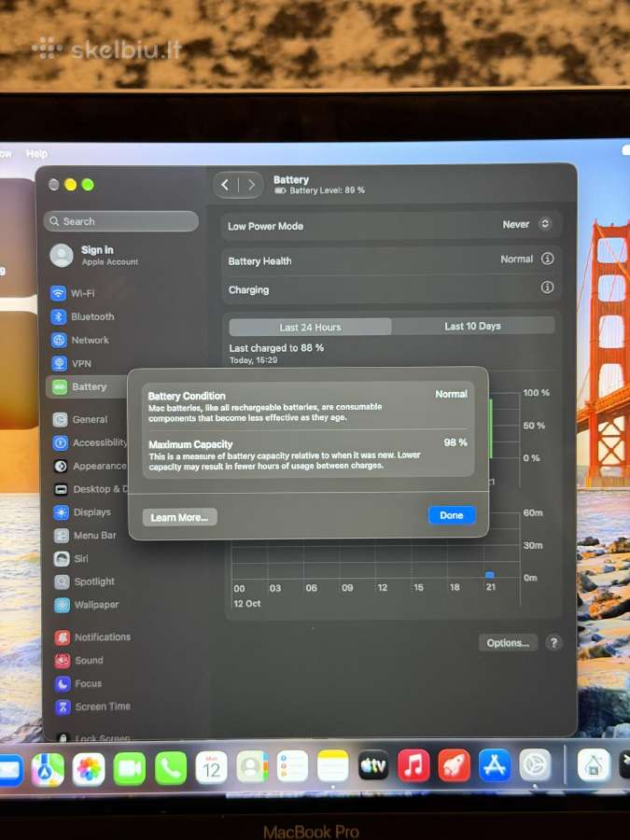Click the Learn More button
Viewport: 630px width, 840px height.
pos(179,517)
